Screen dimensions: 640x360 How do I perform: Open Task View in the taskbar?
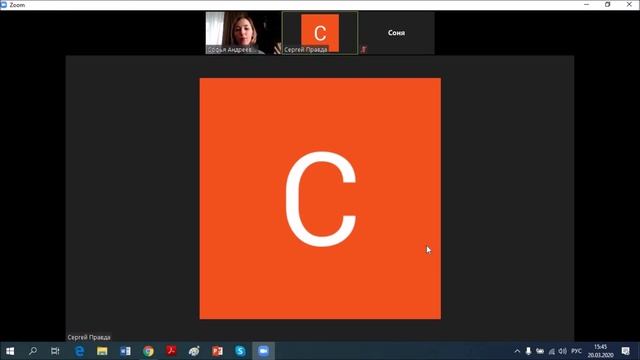click(55, 351)
